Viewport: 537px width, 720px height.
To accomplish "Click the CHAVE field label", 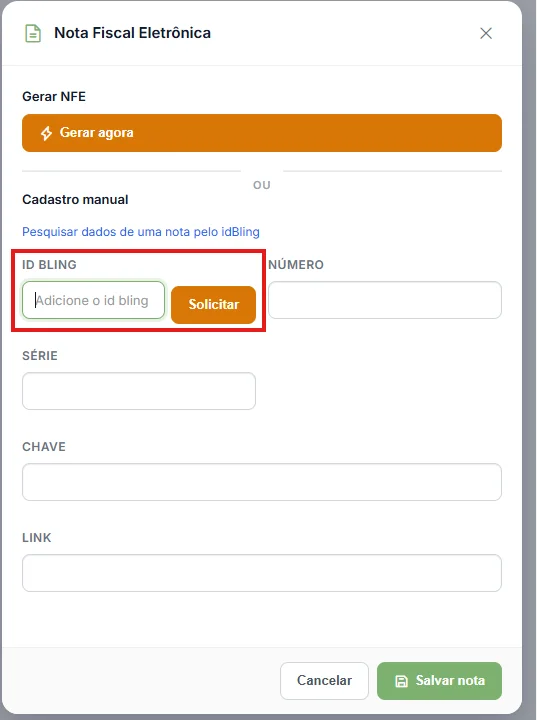I will coord(44,446).
